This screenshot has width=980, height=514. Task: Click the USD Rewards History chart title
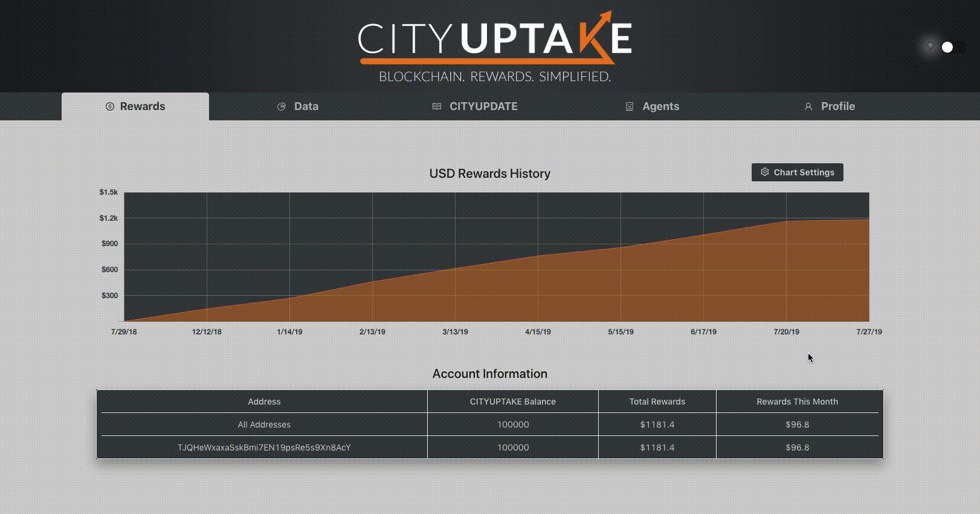tap(490, 174)
